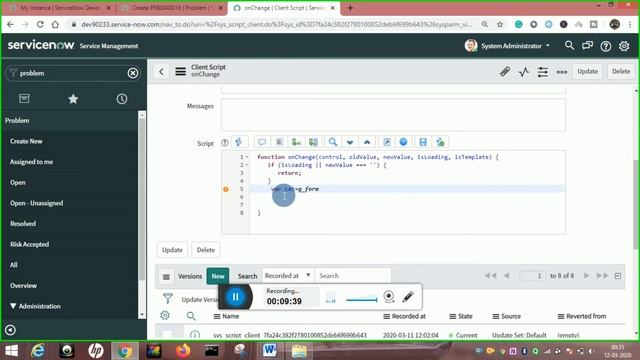Open the Assigned to me module
This screenshot has width=640, height=360.
point(31,162)
